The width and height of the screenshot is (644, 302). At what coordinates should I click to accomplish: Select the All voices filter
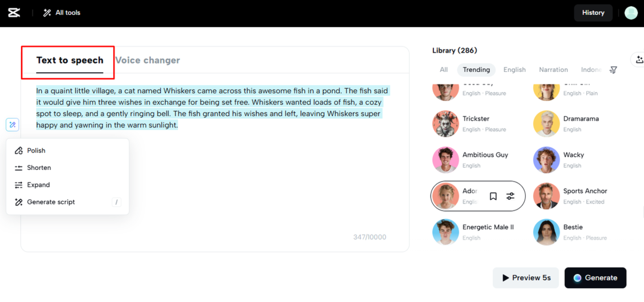(443, 70)
